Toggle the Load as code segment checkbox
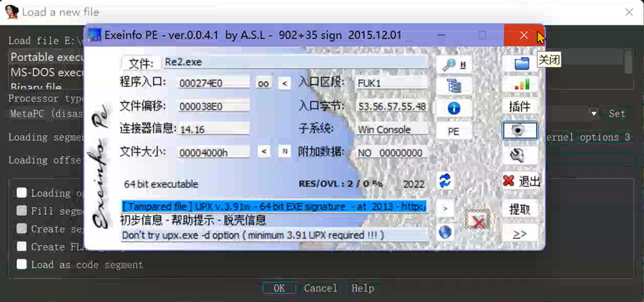Image resolution: width=644 pixels, height=302 pixels. point(22,264)
